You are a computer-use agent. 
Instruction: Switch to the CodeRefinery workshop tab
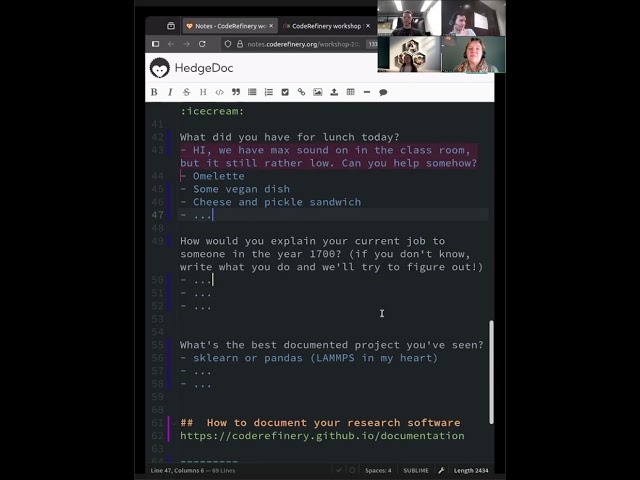pyautogui.click(x=325, y=26)
